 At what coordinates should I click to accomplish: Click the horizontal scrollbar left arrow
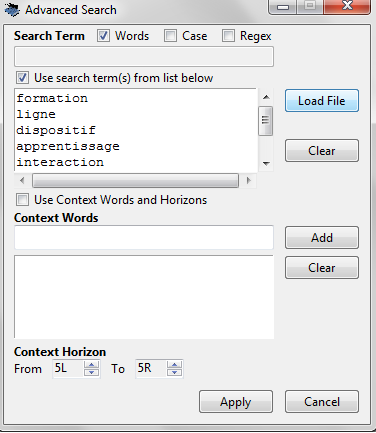tap(22, 180)
